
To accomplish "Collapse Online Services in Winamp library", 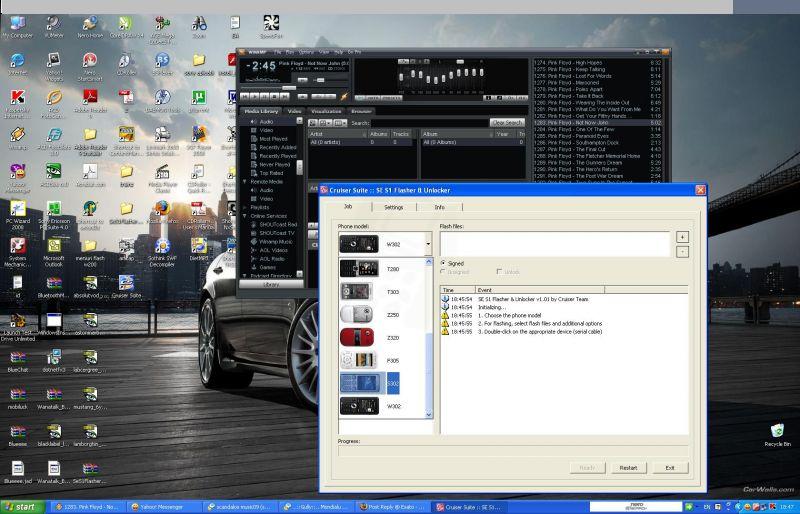I will (245, 216).
